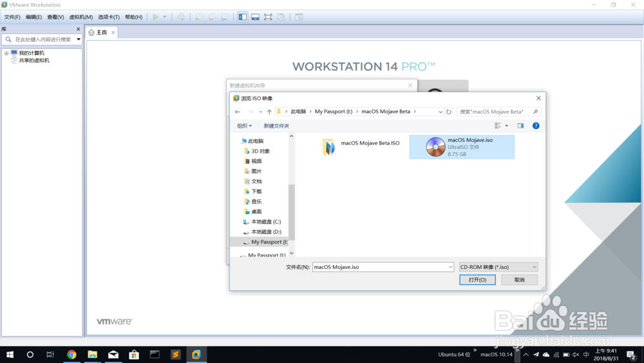Click the Refresh icon beside address bar
The width and height of the screenshot is (644, 363).
click(448, 112)
